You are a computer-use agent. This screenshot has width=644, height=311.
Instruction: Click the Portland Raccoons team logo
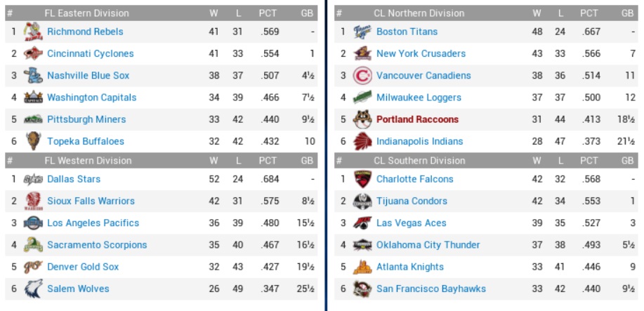click(x=362, y=119)
